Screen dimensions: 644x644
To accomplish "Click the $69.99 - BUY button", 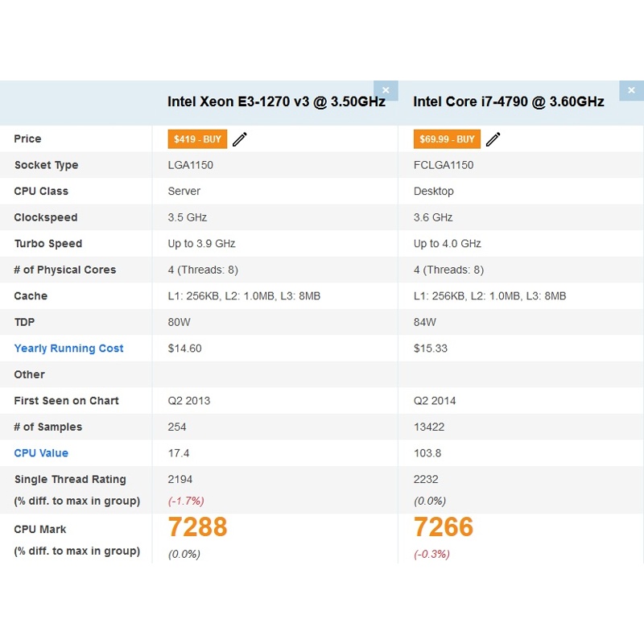I will pos(447,139).
